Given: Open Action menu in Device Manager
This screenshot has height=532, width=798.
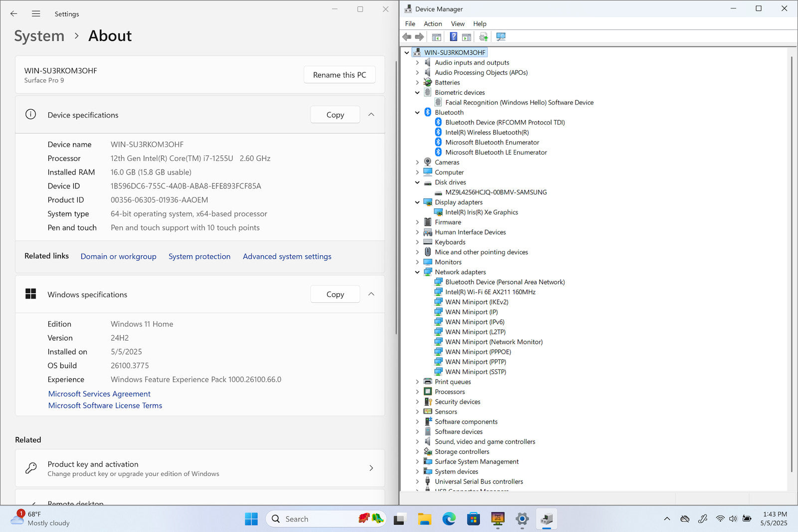Looking at the screenshot, I should [x=433, y=23].
